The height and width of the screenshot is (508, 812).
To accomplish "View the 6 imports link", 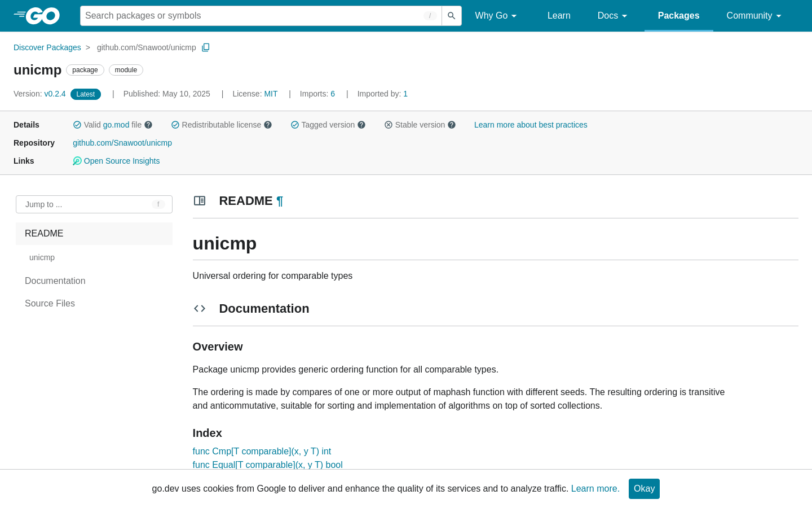I will coord(333,94).
